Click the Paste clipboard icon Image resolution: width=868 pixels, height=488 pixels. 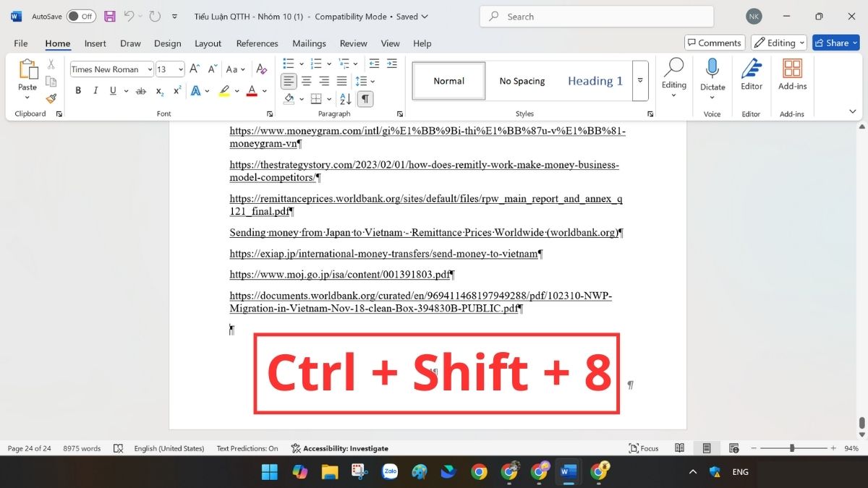pyautogui.click(x=27, y=70)
